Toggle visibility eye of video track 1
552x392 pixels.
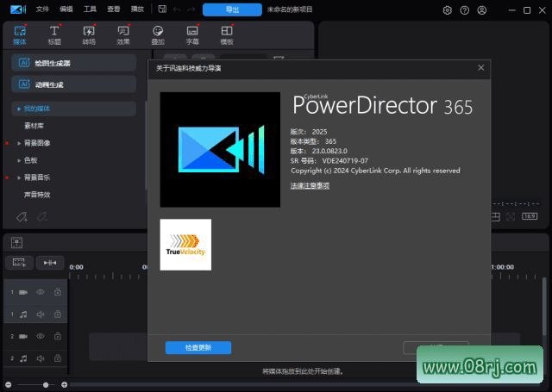point(41,292)
